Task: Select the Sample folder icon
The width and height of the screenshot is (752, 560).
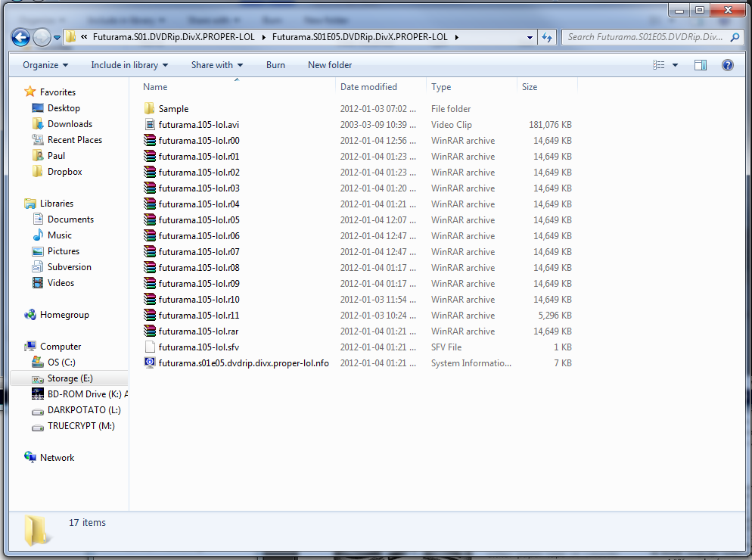Action: click(150, 108)
